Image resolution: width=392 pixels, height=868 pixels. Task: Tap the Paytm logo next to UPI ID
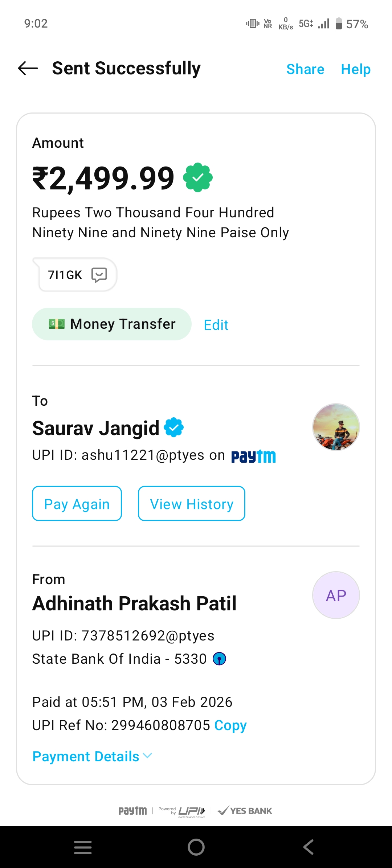(253, 456)
